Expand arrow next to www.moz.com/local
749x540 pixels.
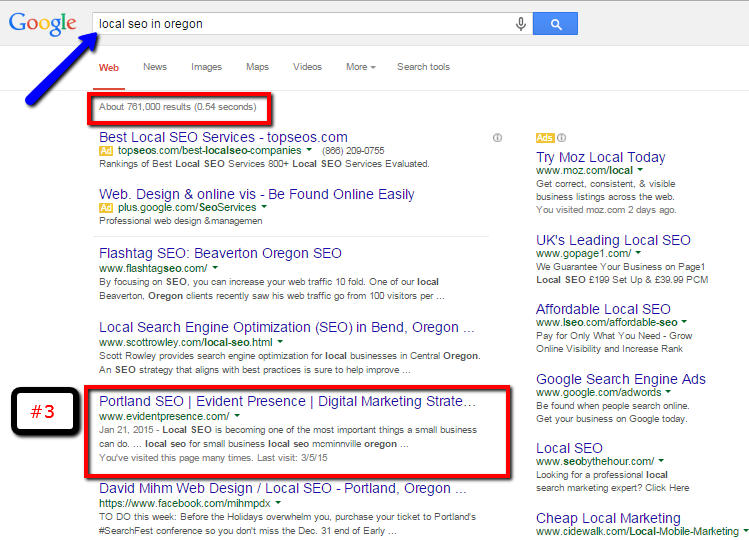(x=640, y=170)
